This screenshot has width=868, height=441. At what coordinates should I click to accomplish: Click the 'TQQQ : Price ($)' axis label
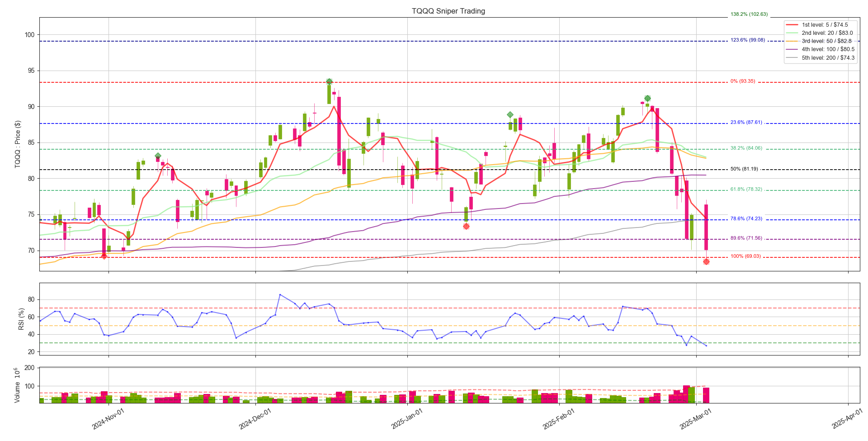point(18,144)
